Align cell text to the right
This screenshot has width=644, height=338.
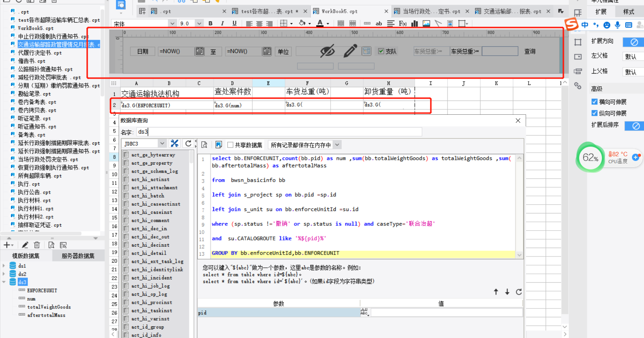[269, 24]
